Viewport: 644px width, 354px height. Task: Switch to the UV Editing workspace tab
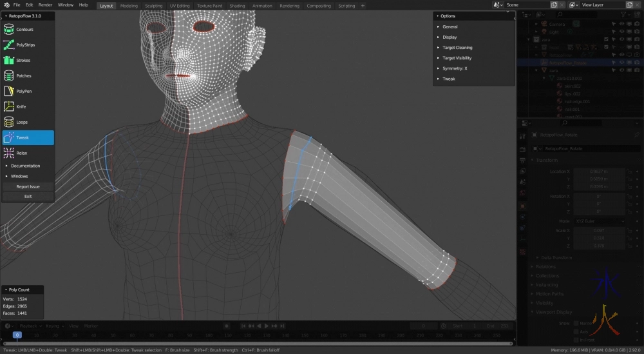point(181,6)
